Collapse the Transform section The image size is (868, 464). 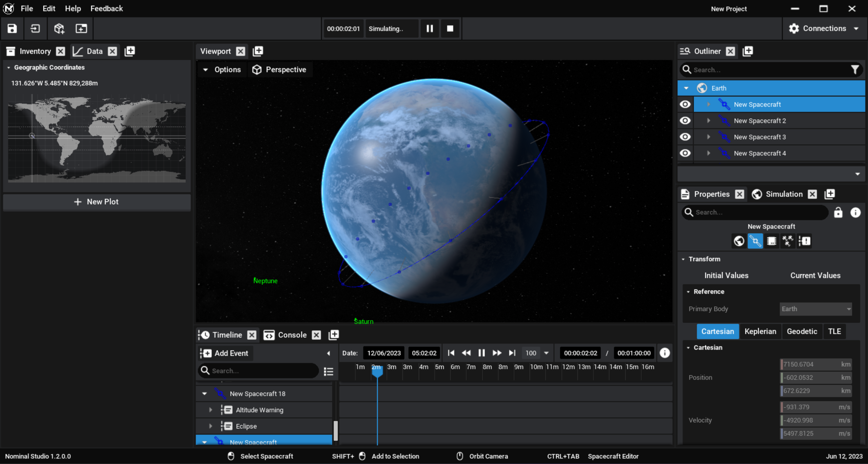pos(683,259)
